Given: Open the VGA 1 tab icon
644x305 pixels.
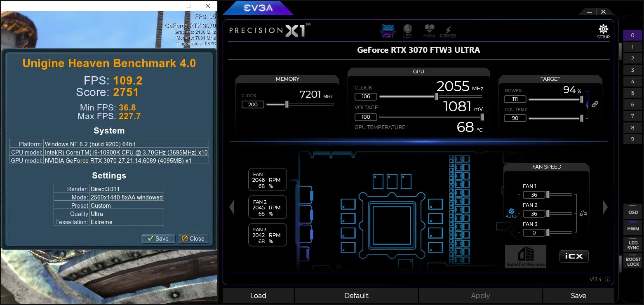Looking at the screenshot, I should [x=388, y=31].
